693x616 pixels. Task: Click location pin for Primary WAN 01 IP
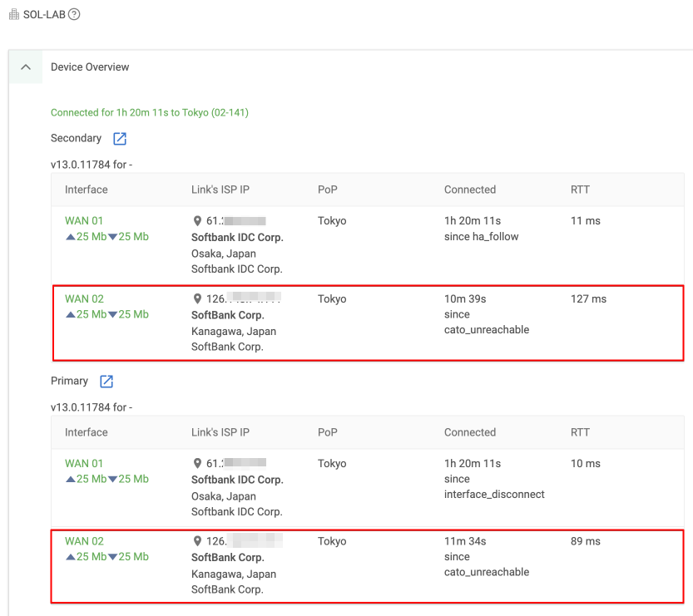pos(197,464)
